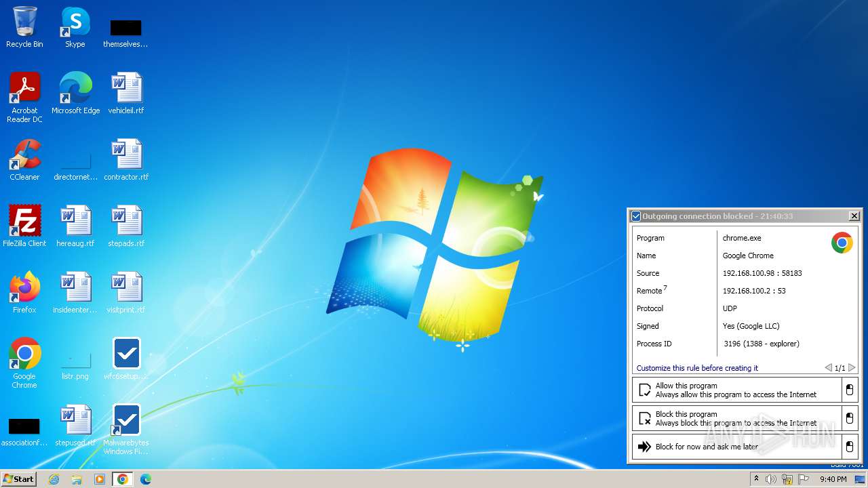Click the Source address 192.168.100.98 : 58183
Image resolution: width=868 pixels, height=488 pixels.
pos(762,273)
